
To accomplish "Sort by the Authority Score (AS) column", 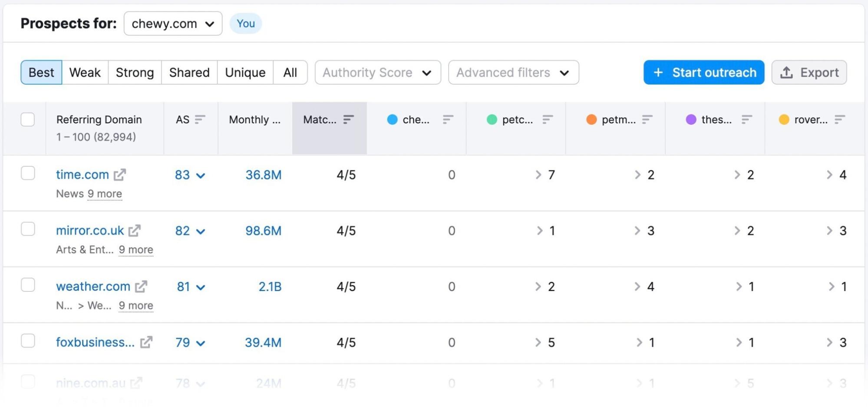I will (x=200, y=119).
